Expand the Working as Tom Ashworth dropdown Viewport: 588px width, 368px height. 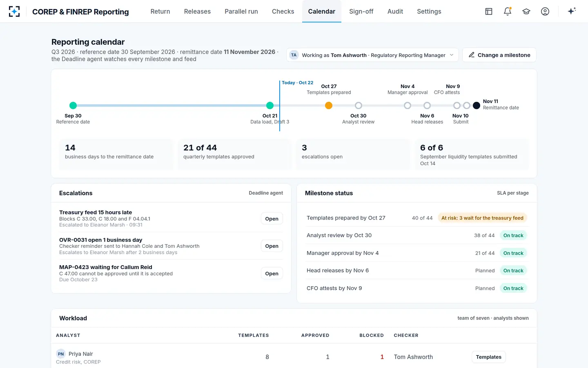pyautogui.click(x=372, y=55)
